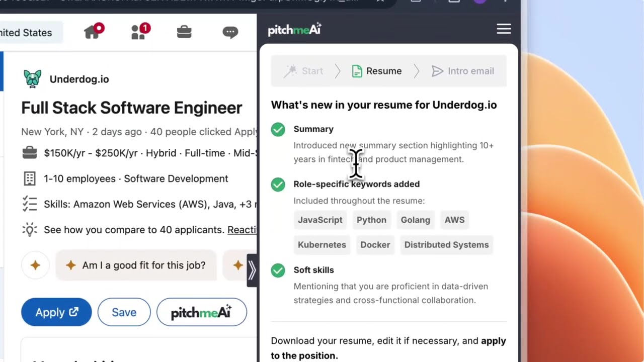Open pitchmeAi hamburger menu
The image size is (644, 362).
504,29
